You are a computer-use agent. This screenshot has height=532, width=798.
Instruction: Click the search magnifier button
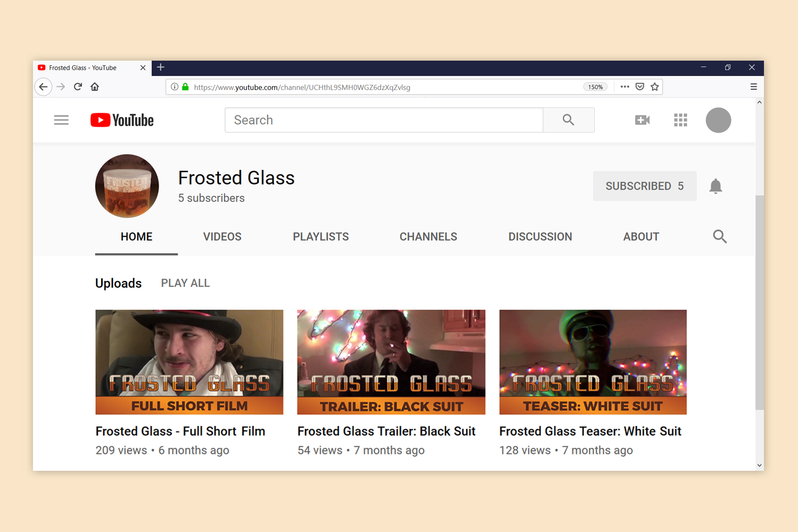(568, 120)
